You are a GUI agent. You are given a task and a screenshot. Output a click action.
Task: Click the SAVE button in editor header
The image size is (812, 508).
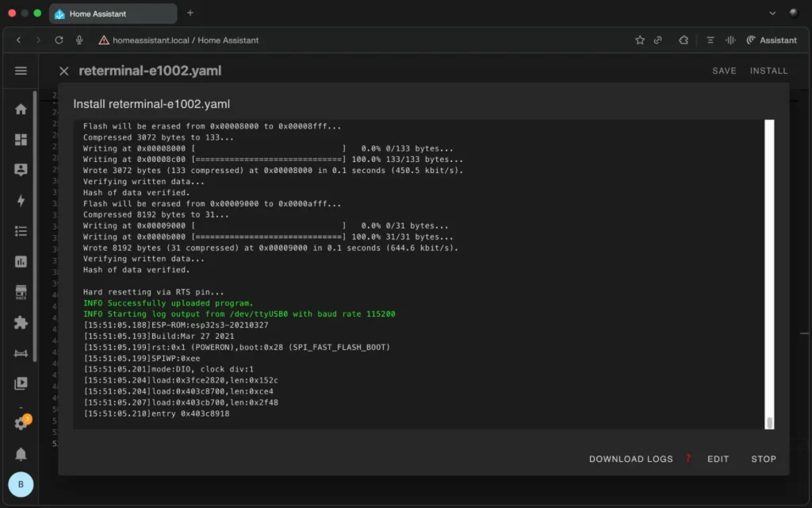724,71
